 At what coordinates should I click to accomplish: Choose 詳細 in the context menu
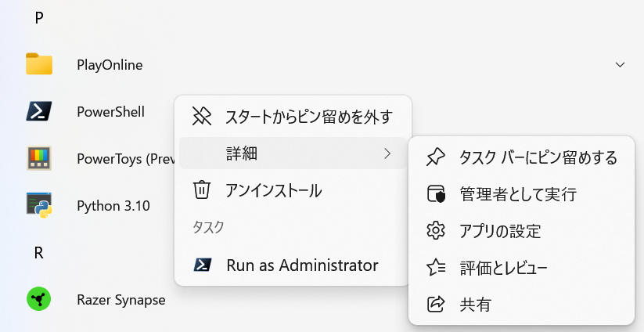293,153
